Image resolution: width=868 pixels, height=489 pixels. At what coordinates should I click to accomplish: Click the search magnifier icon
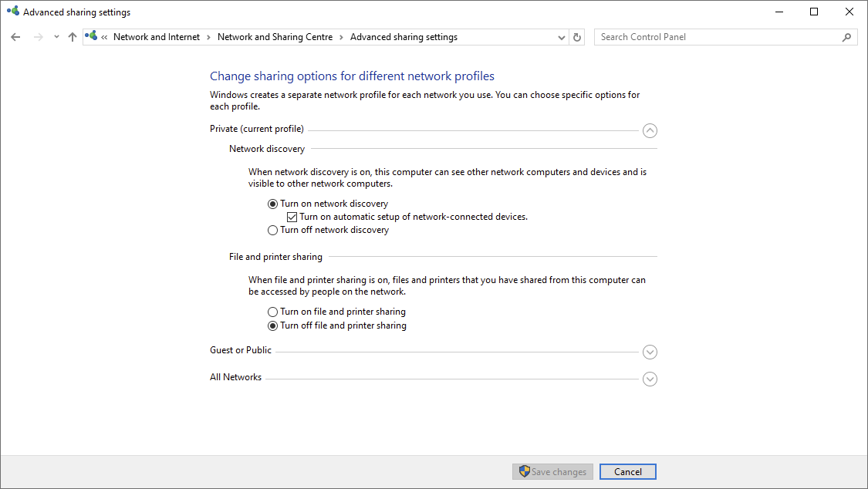(846, 37)
